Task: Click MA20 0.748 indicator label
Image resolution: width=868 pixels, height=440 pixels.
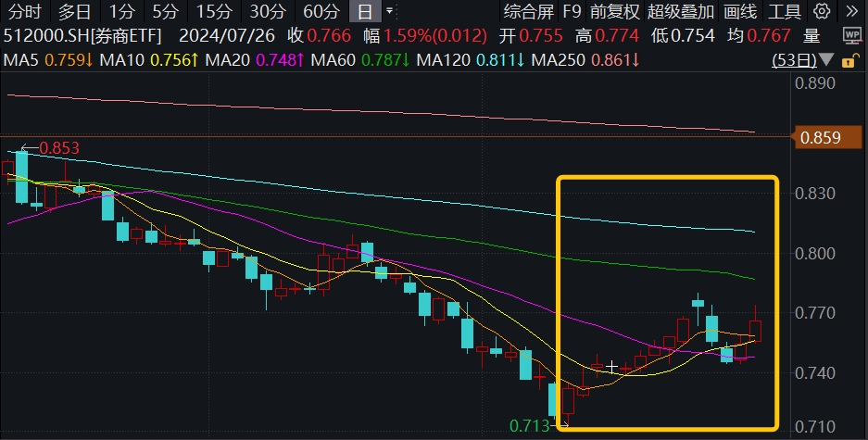Action: pyautogui.click(x=255, y=60)
